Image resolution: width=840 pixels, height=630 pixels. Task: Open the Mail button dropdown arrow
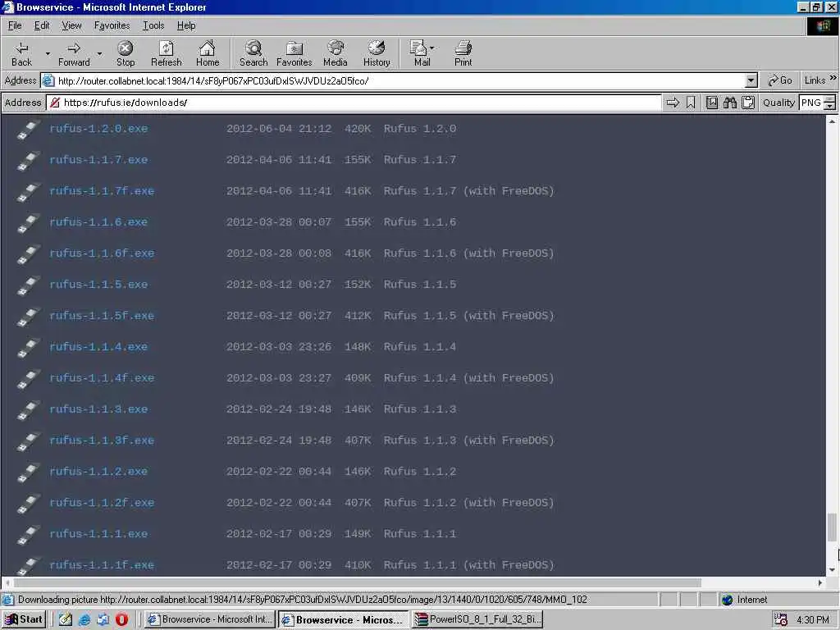(x=431, y=48)
